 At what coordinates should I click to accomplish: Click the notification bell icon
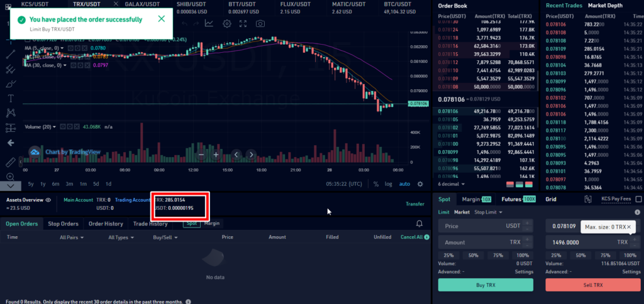pyautogui.click(x=419, y=223)
